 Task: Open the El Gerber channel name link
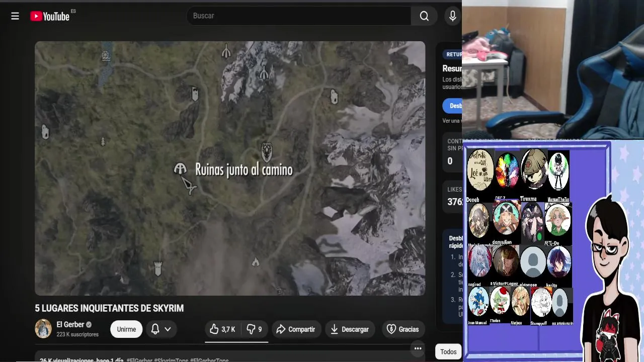coord(70,325)
